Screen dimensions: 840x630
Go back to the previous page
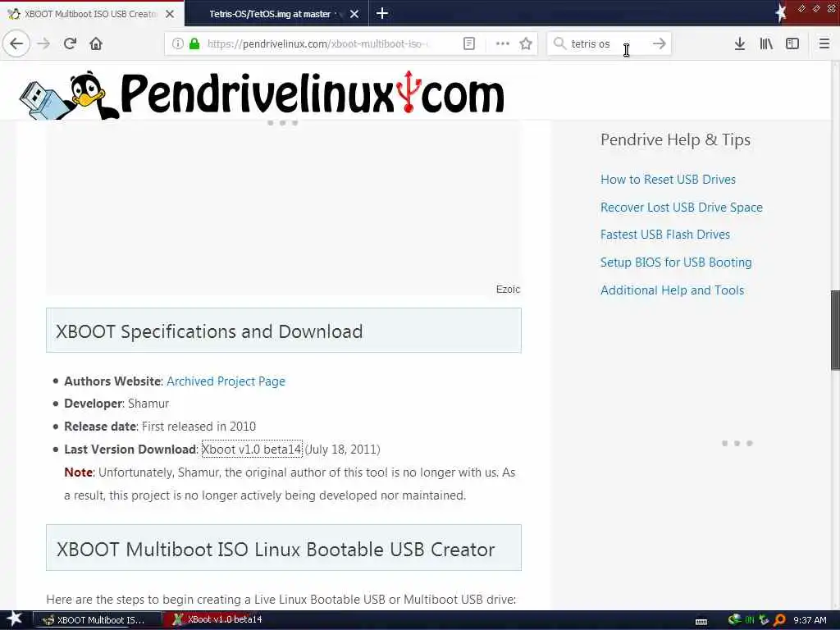pos(16,43)
